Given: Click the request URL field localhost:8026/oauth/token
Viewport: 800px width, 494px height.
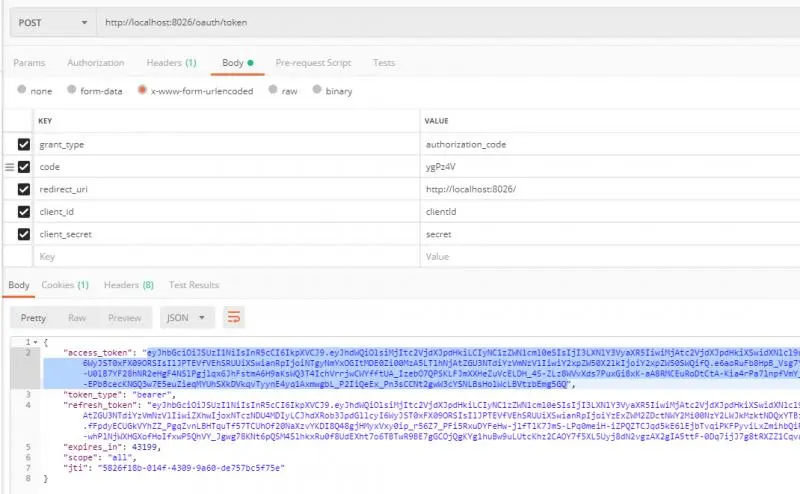Looking at the screenshot, I should tap(448, 23).
